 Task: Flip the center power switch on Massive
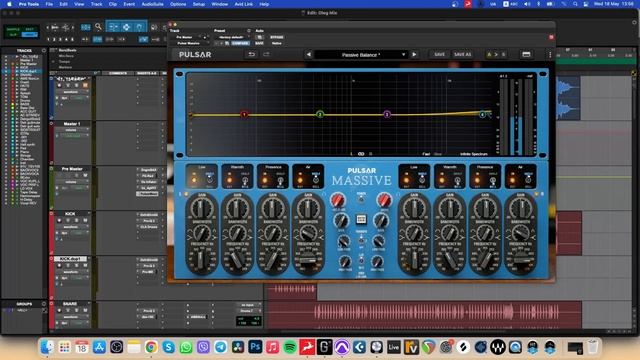coord(361,200)
